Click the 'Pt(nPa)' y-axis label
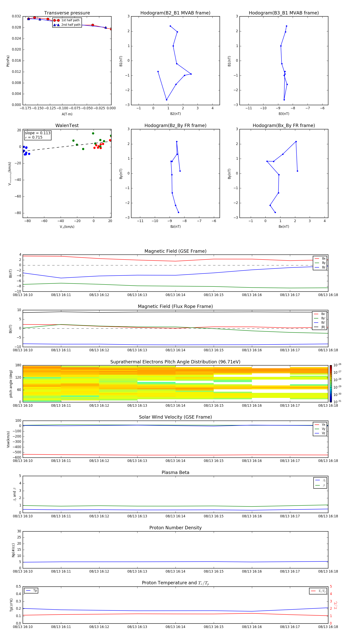 [8, 61]
